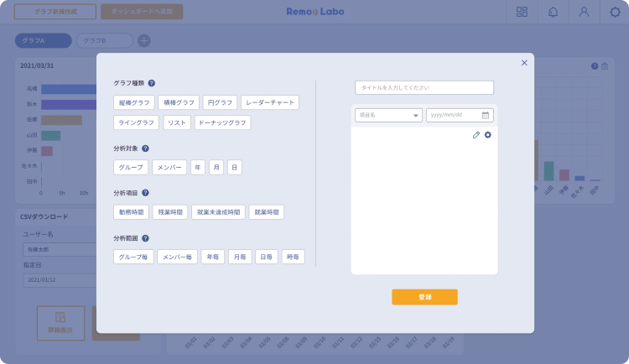Select 縦棒グラフ graph type

(x=133, y=102)
